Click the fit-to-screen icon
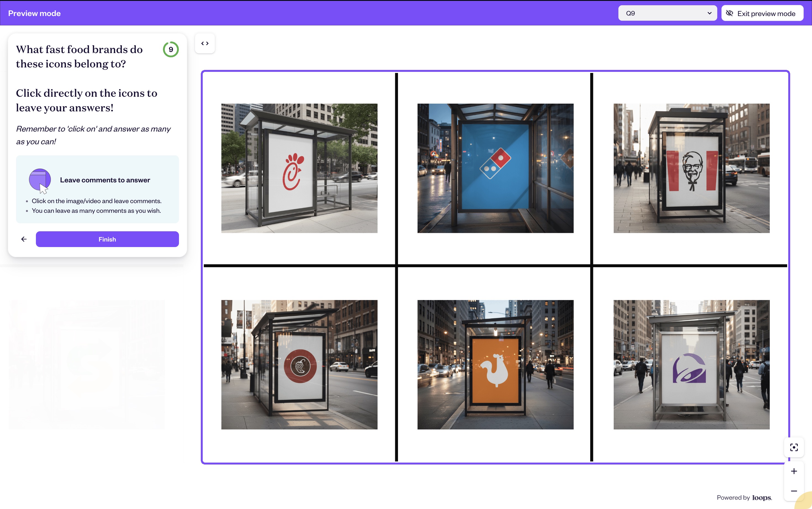 794,447
